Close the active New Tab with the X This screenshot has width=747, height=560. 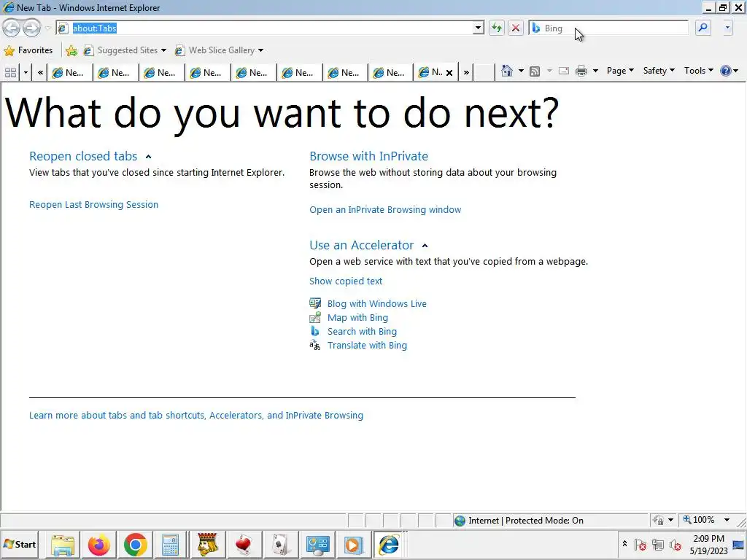(449, 73)
